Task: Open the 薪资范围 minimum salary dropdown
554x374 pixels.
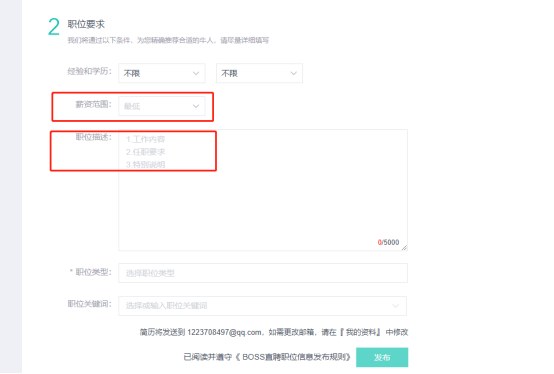Action: pyautogui.click(x=162, y=106)
